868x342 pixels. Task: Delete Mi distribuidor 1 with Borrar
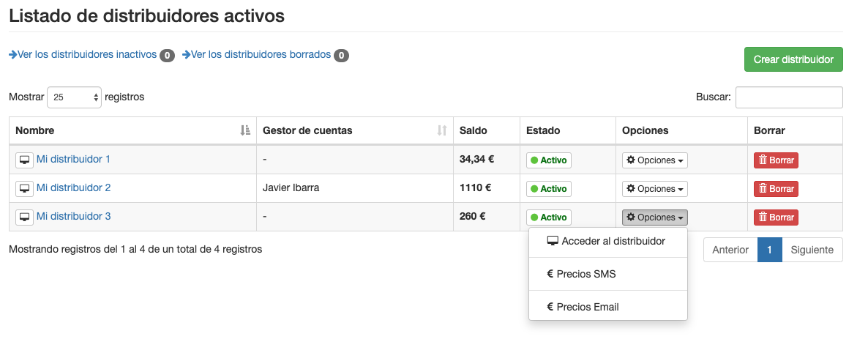pos(776,160)
